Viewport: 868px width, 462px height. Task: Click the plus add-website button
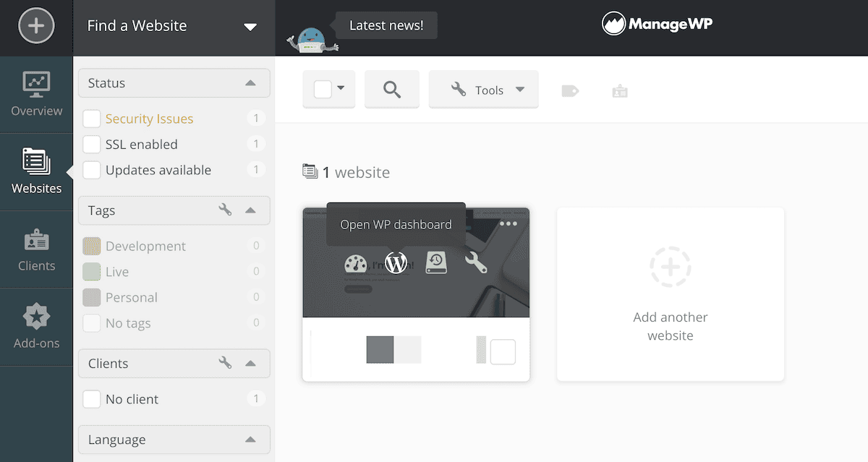coord(36,27)
